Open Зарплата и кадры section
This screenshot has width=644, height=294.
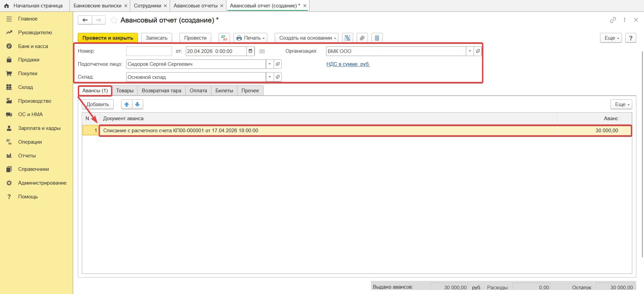(39, 128)
